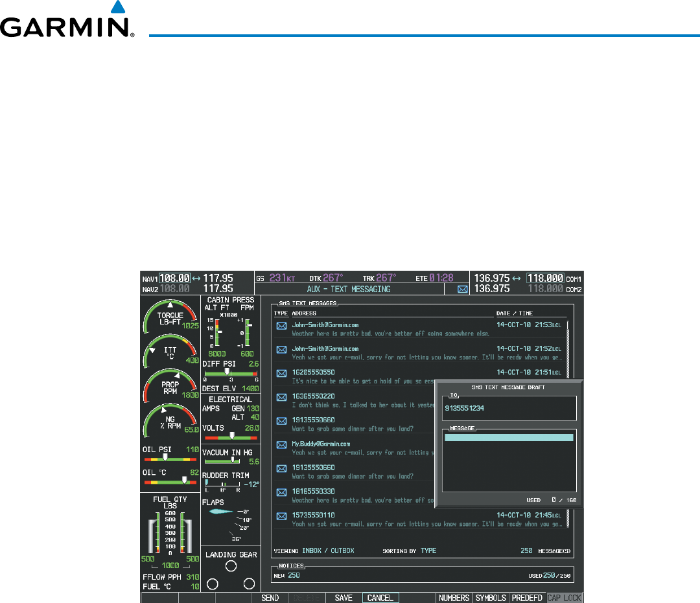Image resolution: width=700 pixels, height=603 pixels.
Task: Click the My.Buddy@Garmin.com address text
Action: click(x=321, y=444)
